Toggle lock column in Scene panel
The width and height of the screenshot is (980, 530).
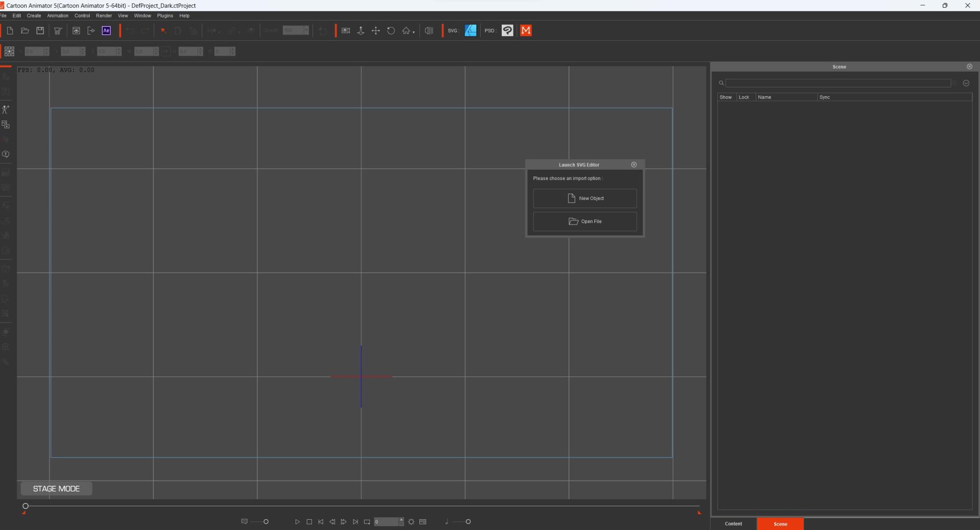(744, 97)
